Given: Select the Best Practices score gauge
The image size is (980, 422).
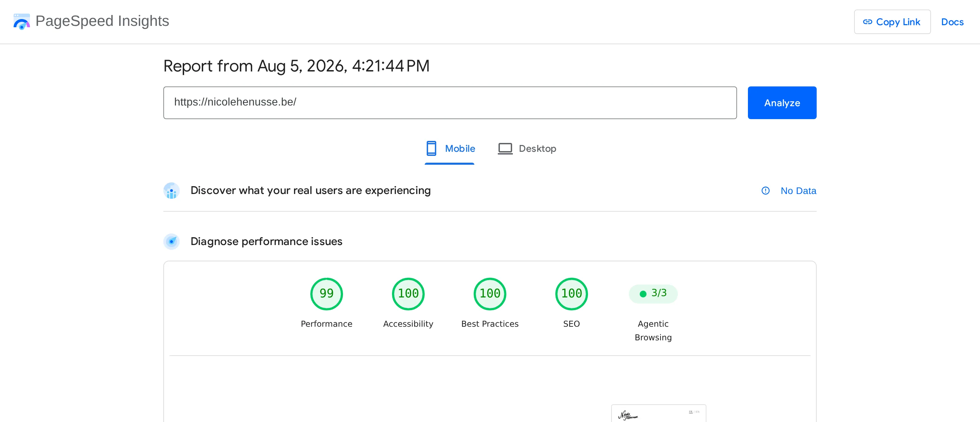Looking at the screenshot, I should [490, 294].
